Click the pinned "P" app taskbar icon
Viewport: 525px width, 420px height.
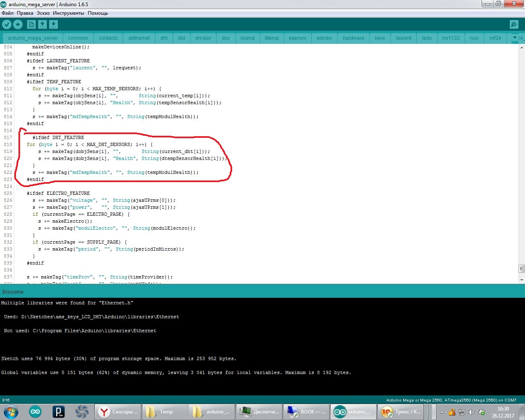pos(59,412)
